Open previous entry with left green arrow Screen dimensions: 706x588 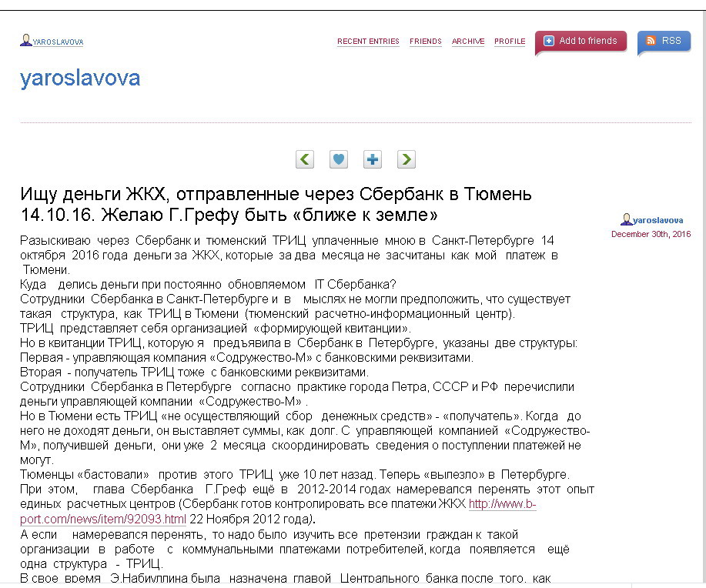point(305,159)
